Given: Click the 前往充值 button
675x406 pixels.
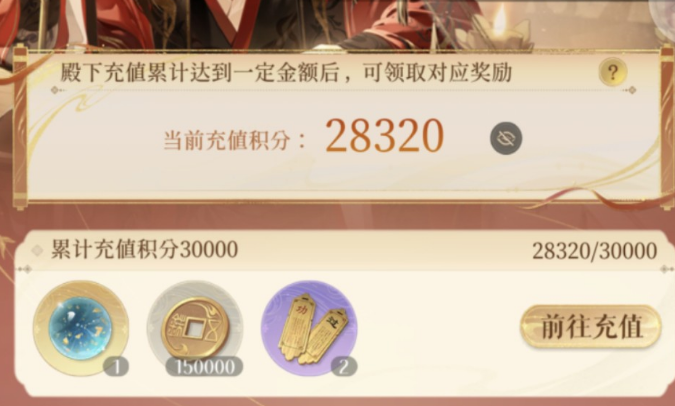Looking at the screenshot, I should 591,326.
